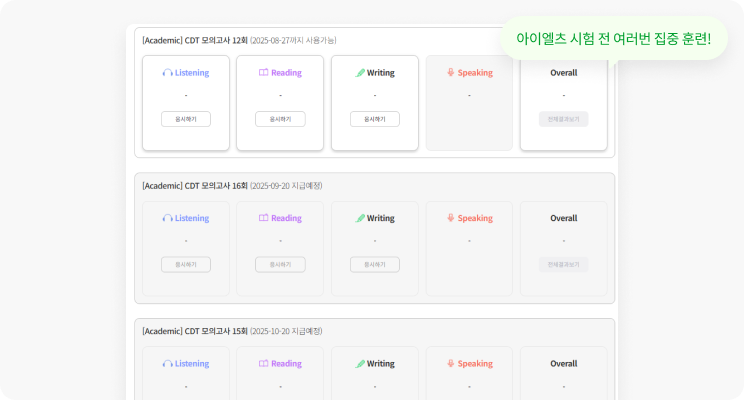Image resolution: width=744 pixels, height=400 pixels.
Task: Click the Speaking microphone icon in 12회 card
Action: [451, 72]
